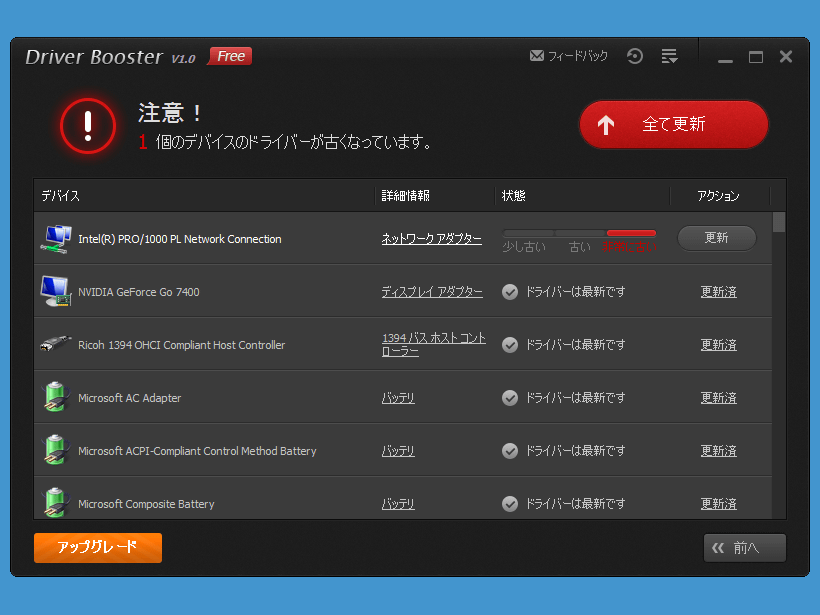Click the ACPI-Compliant Control Method Battery icon
820x615 pixels.
pyautogui.click(x=55, y=450)
